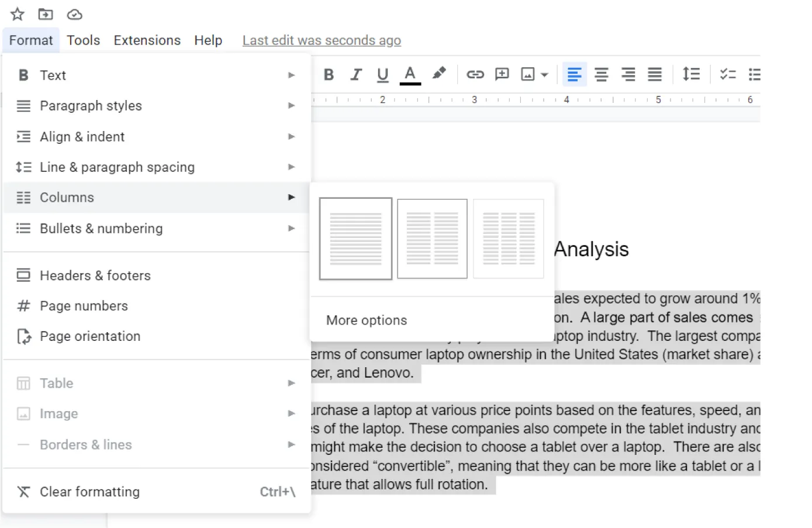Click More options for columns

pyautogui.click(x=367, y=320)
